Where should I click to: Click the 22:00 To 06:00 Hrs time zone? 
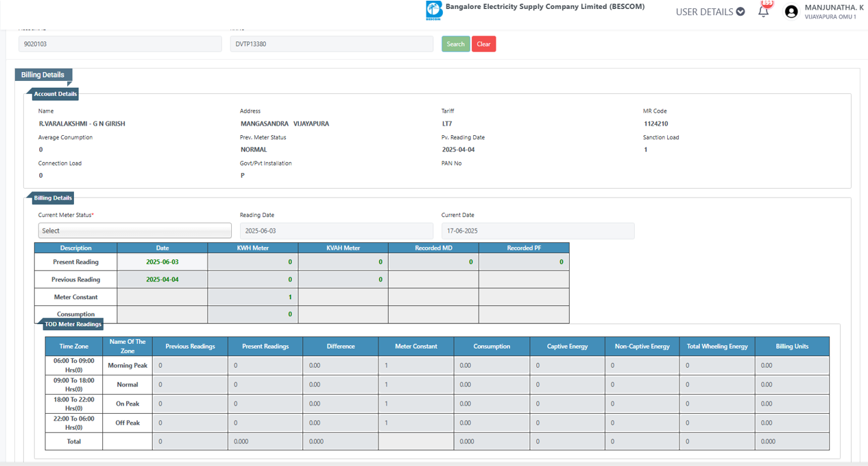[74, 423]
